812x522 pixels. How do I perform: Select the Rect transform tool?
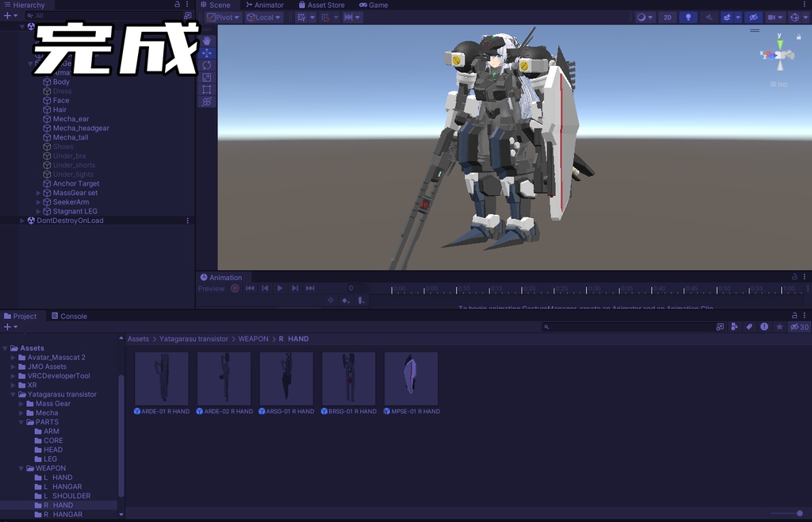207,90
